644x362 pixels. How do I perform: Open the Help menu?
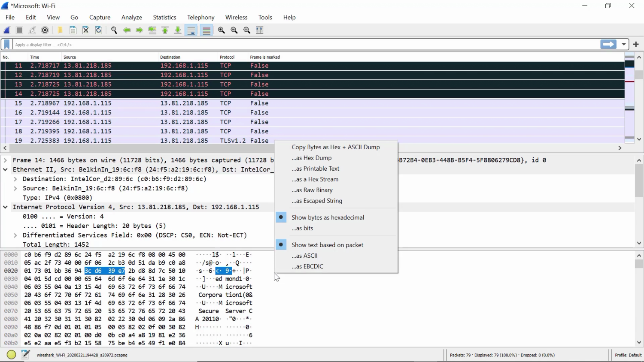click(289, 17)
